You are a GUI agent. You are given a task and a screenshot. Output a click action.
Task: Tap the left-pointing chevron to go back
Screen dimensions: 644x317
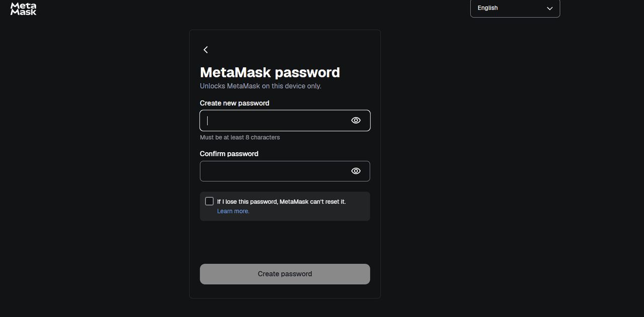[x=206, y=49]
